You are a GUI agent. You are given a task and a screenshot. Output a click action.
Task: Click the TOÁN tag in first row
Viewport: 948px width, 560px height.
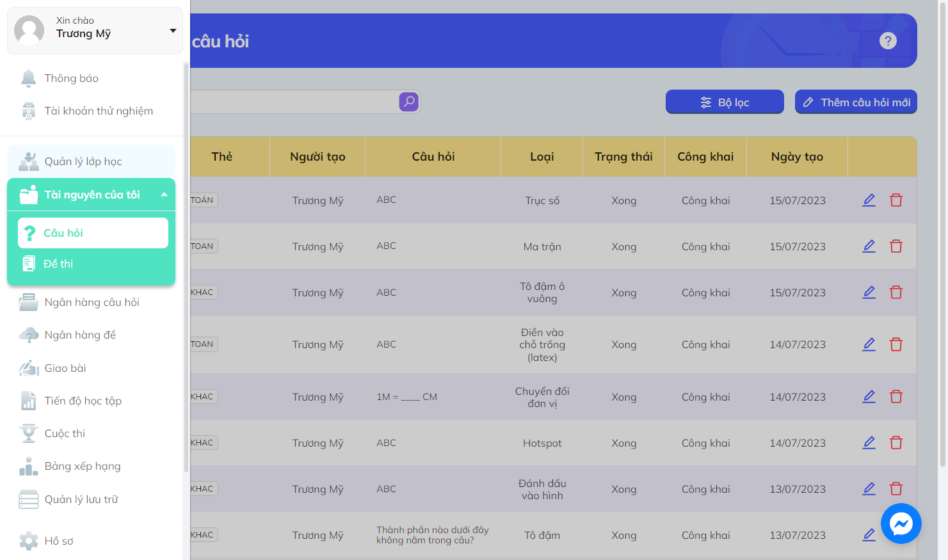(x=203, y=200)
